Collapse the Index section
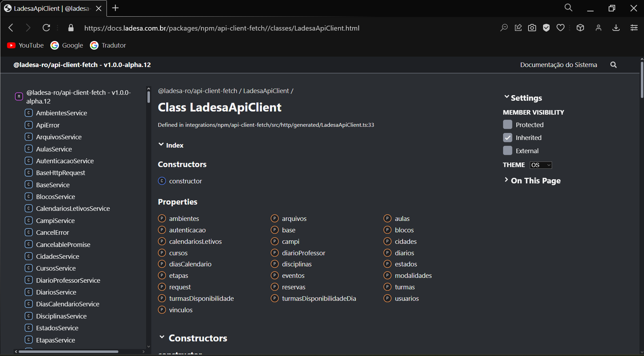644x356 pixels. 171,145
